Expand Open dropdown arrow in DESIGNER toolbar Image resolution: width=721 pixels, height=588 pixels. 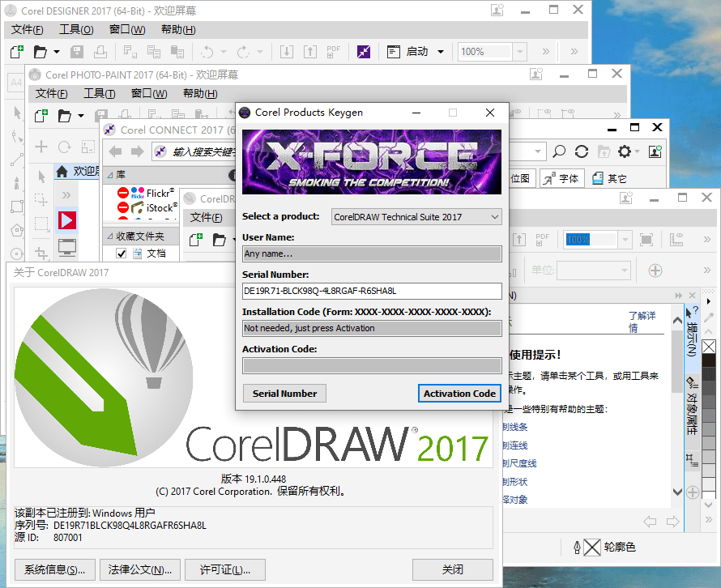tap(57, 52)
